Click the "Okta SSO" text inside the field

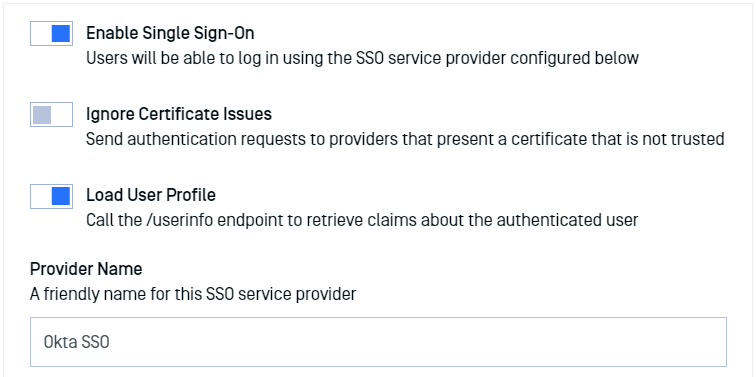77,342
